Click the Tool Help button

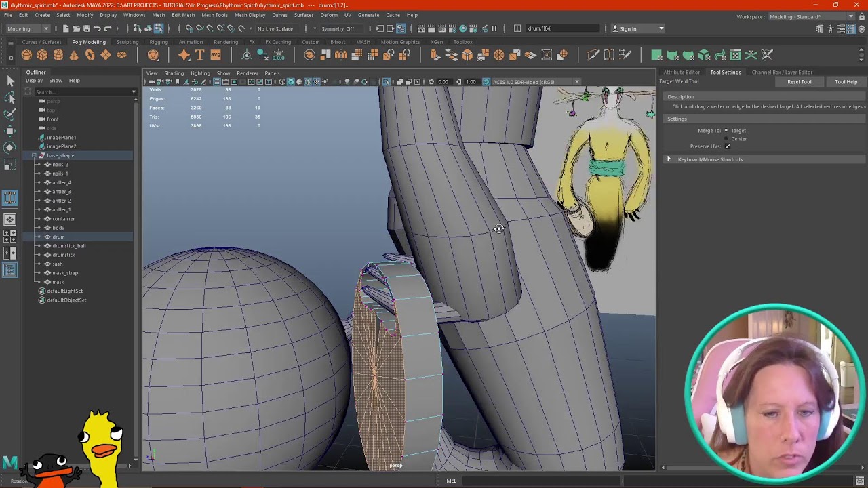point(846,82)
